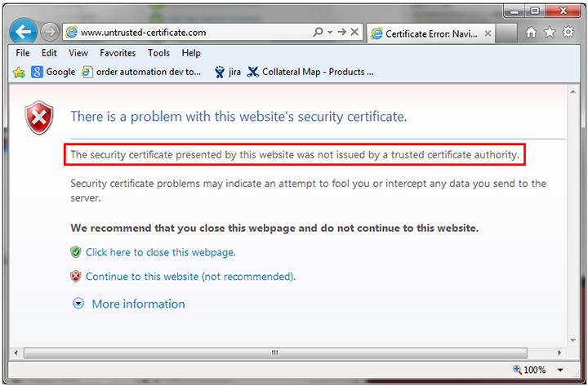This screenshot has height=386, width=588.
Task: Close the Certificate Error tab
Action: pos(488,33)
